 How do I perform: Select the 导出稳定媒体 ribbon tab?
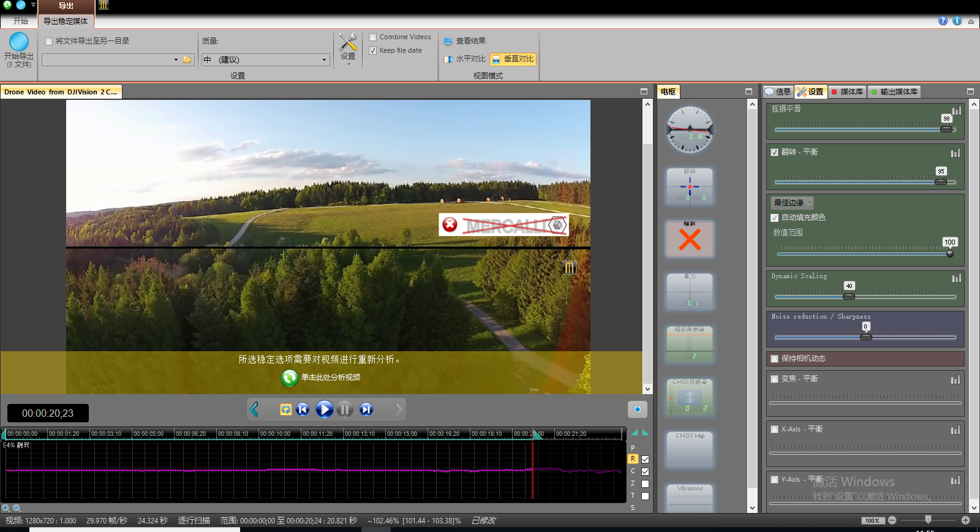(66, 21)
